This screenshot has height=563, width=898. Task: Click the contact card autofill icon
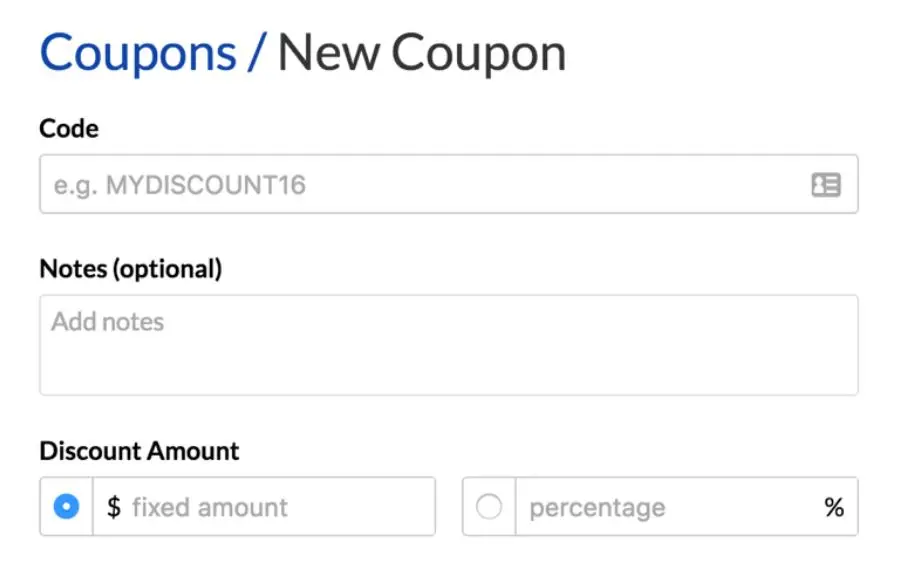825,185
